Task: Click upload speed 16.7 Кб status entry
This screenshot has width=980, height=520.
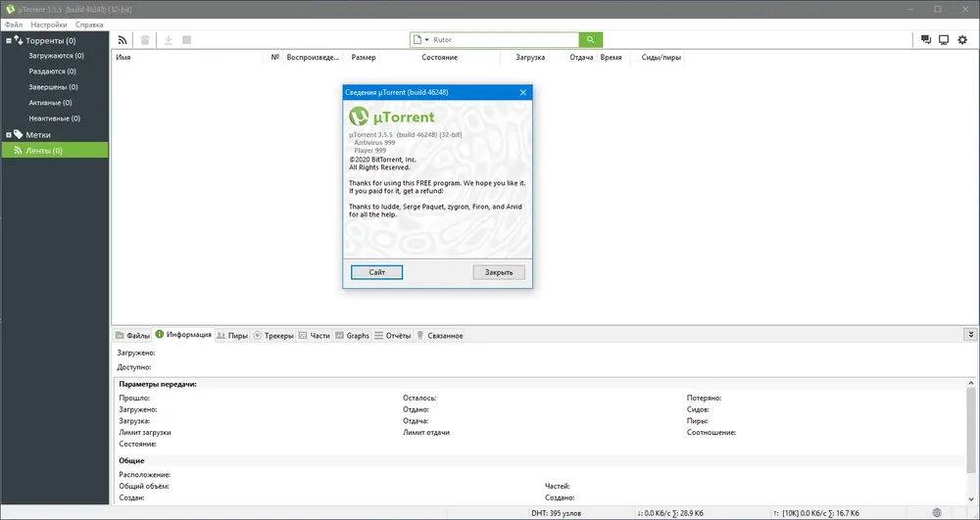Action: [x=815, y=513]
